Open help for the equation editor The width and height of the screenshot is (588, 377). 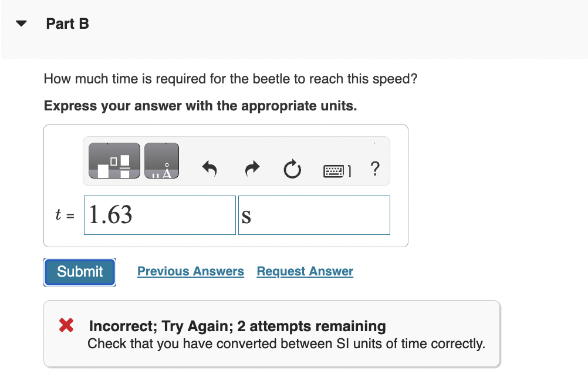tap(375, 169)
